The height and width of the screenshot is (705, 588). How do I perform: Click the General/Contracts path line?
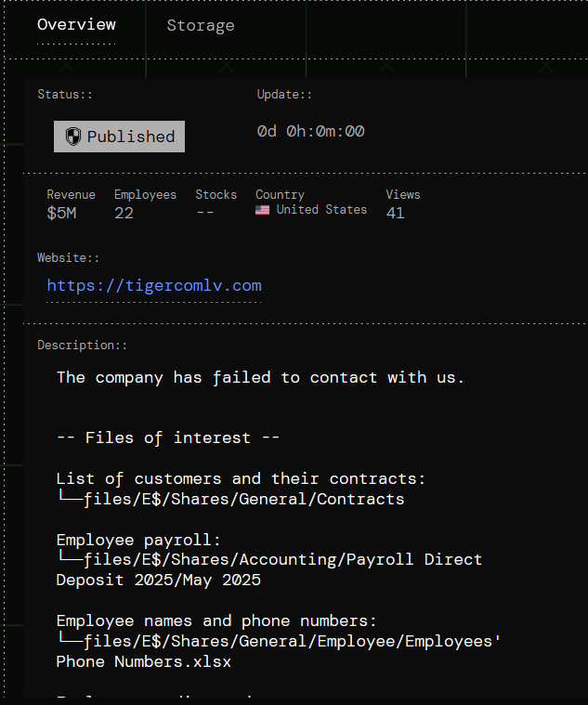(230, 499)
